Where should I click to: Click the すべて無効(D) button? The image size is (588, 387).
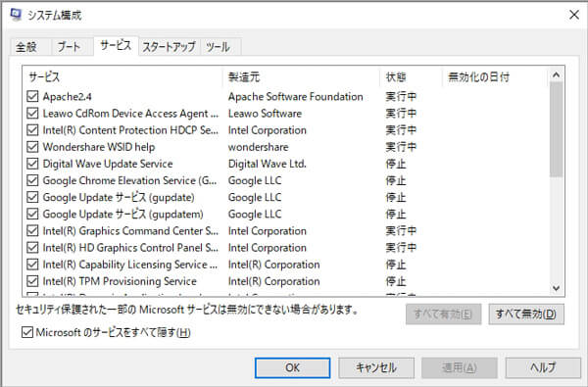point(526,314)
